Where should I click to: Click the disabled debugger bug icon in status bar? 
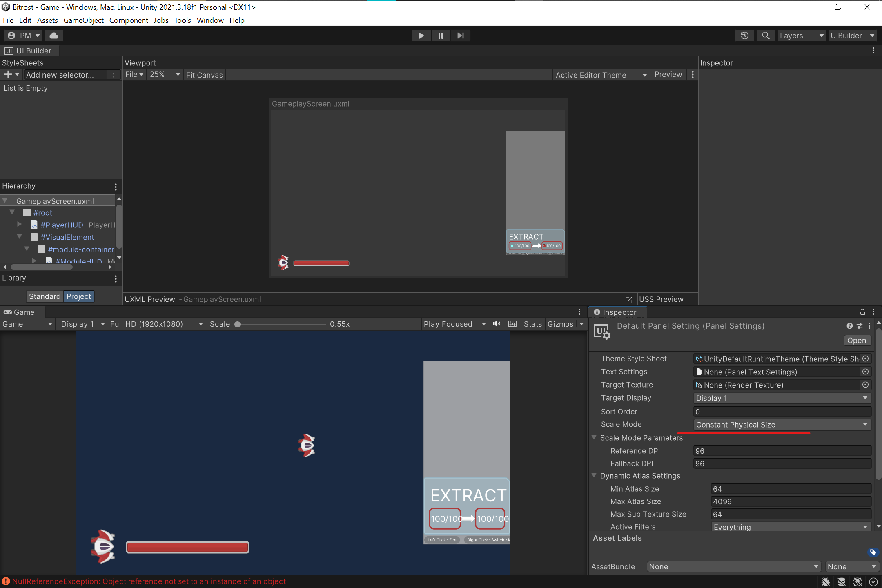(x=826, y=581)
